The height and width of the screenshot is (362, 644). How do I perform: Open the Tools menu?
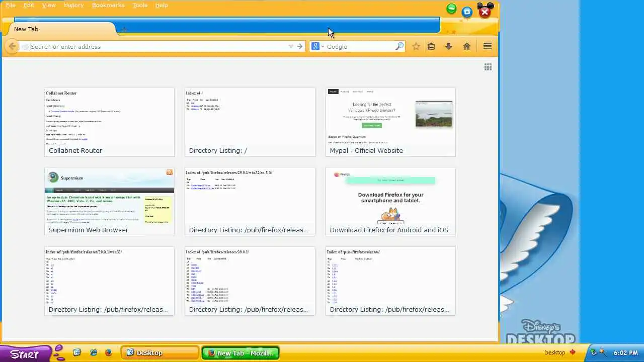pos(140,5)
